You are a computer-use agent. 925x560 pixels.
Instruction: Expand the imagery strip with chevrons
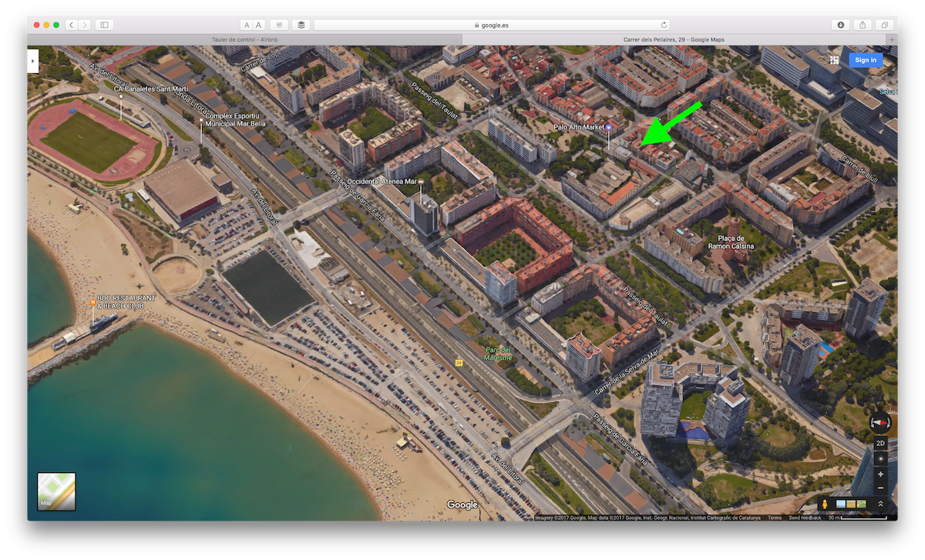[880, 505]
